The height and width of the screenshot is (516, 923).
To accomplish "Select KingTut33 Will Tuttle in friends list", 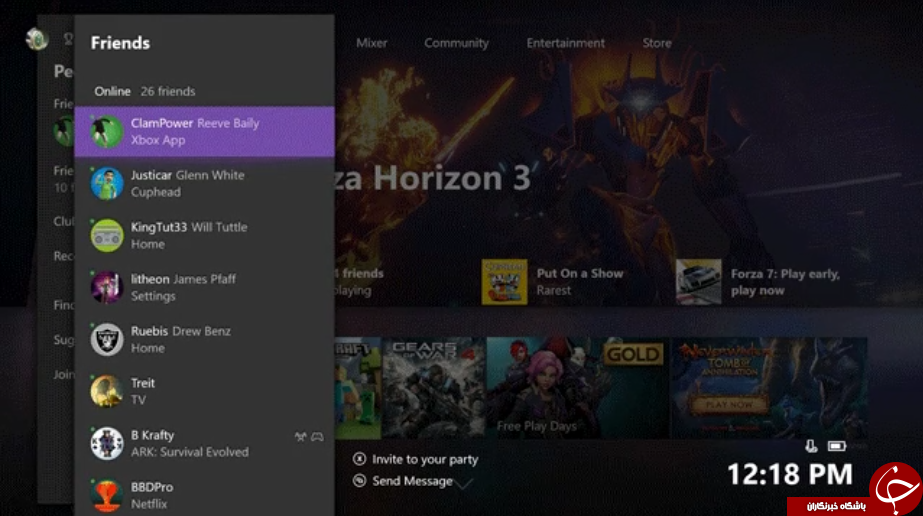I will point(204,235).
